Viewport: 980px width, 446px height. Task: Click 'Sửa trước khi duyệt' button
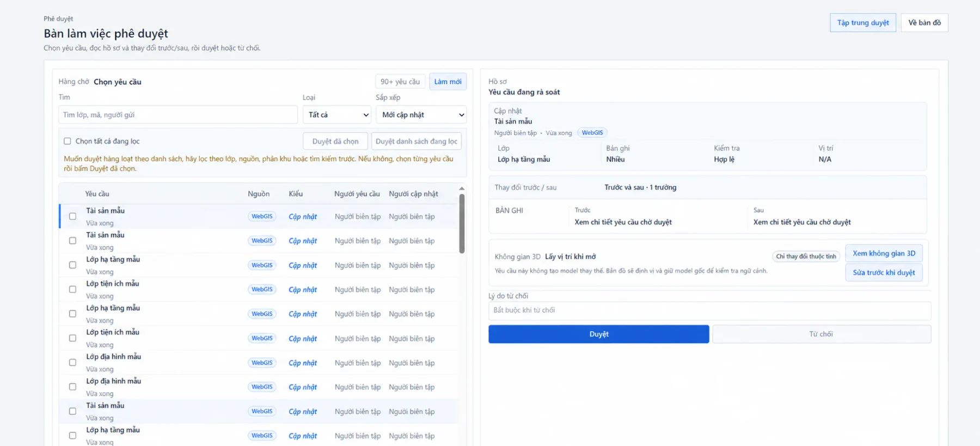(884, 272)
